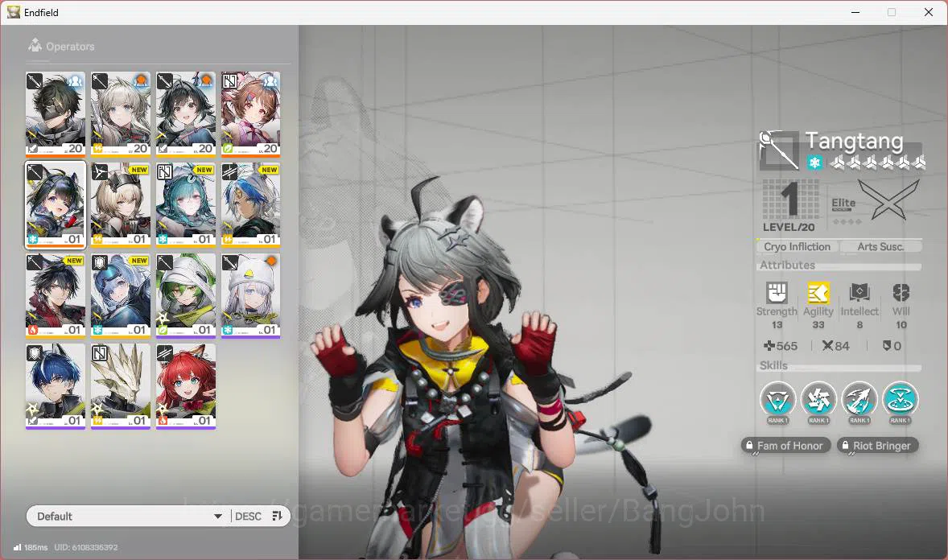Screen dimensions: 948x560
Task: Open the triangle-emblem skill icon
Action: pyautogui.click(x=777, y=399)
